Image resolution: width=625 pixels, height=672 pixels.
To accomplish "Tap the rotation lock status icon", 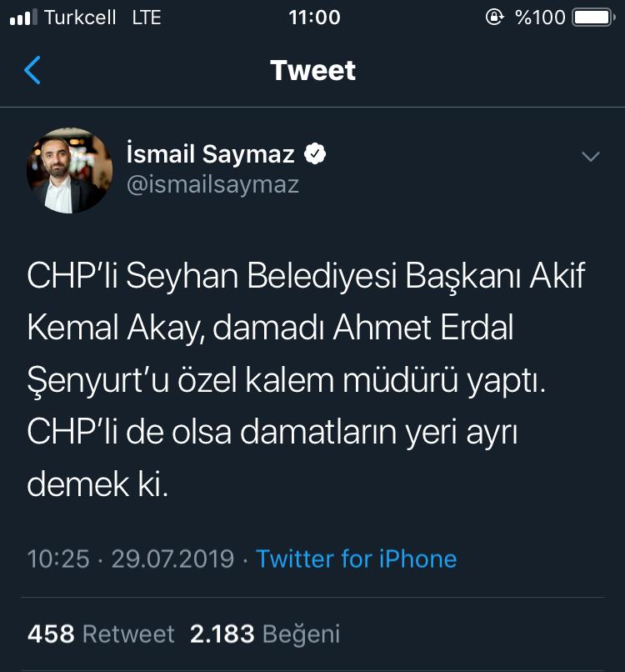I will [494, 18].
